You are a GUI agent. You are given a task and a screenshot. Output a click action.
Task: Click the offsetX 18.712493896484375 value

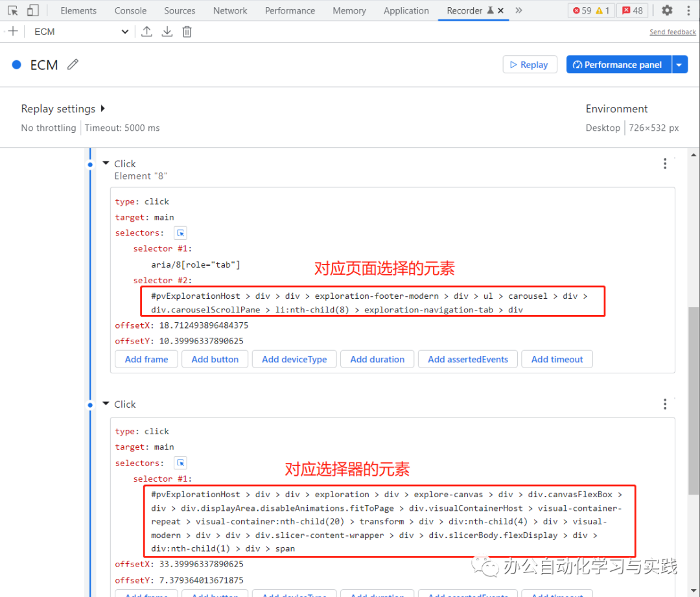tap(204, 325)
